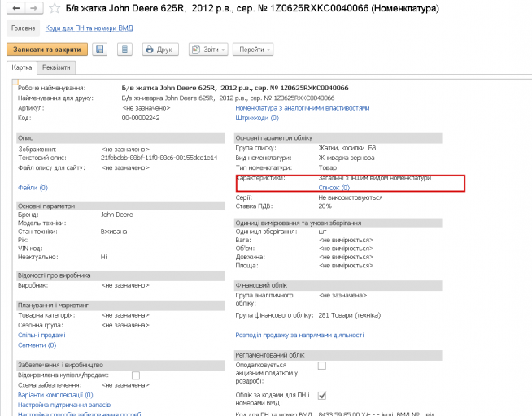
Task: Click Жниварка зернова nomenclature type value
Action: (347, 158)
